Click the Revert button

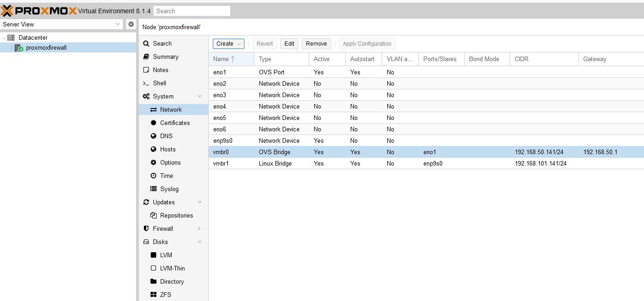264,44
